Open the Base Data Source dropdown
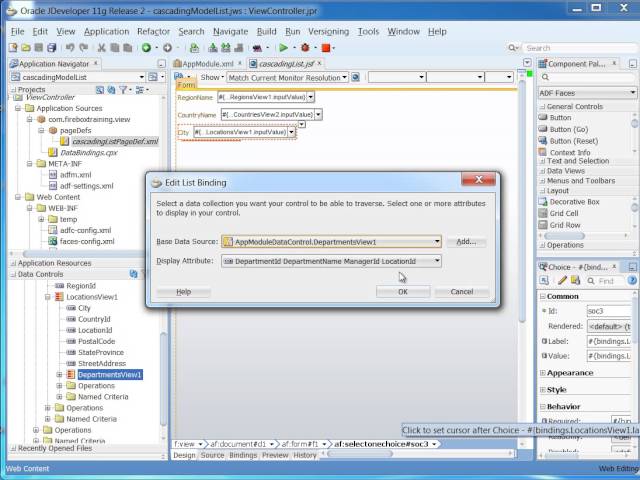The image size is (640, 480). (x=437, y=242)
